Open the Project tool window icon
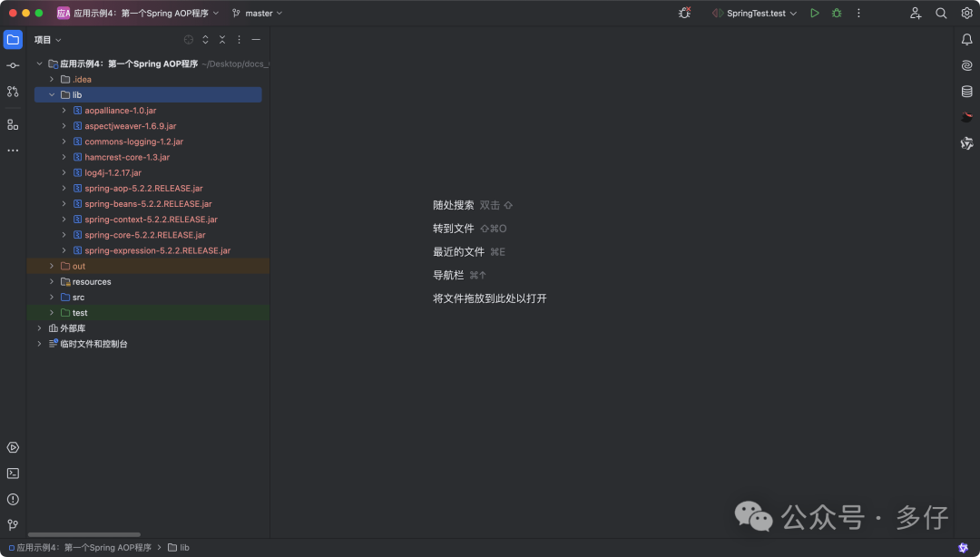 [x=13, y=39]
